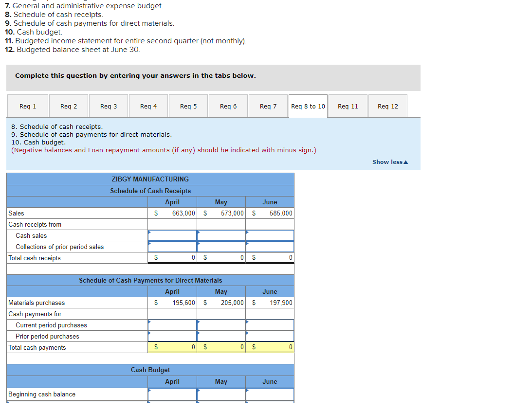Switch to the Req 2 tab

tap(69, 106)
